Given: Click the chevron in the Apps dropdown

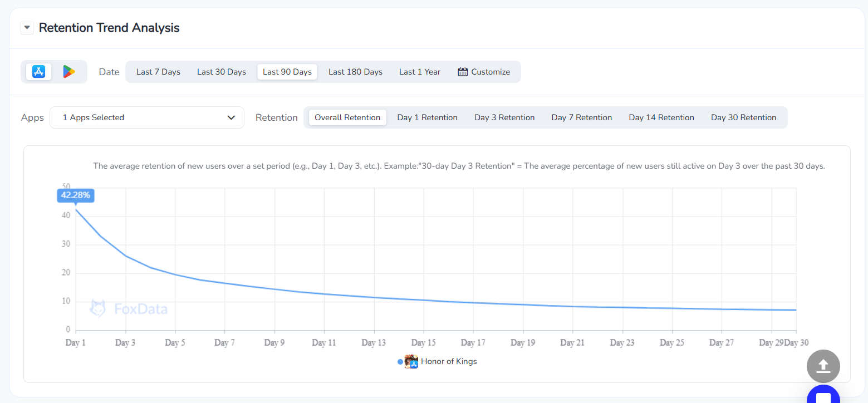Looking at the screenshot, I should point(231,117).
